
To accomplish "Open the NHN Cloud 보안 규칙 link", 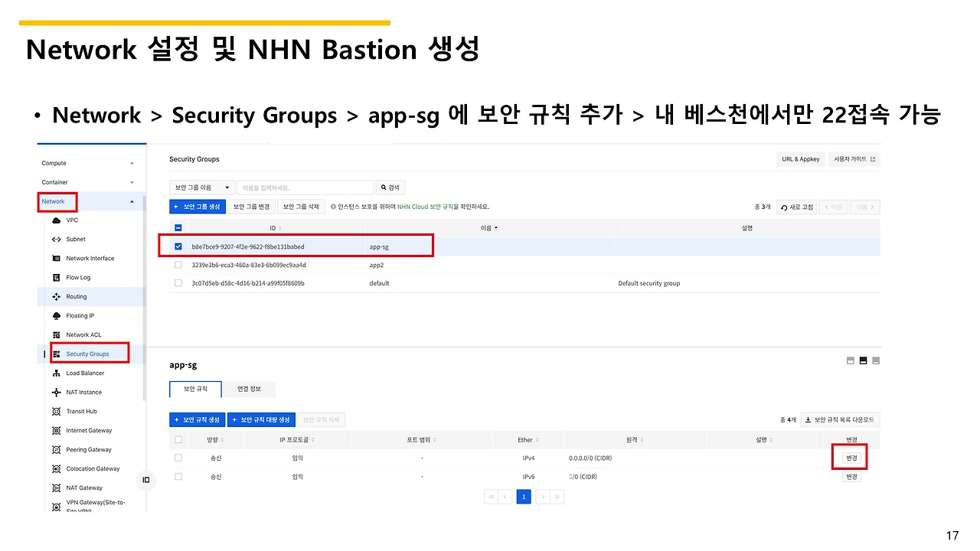I will click(x=426, y=207).
